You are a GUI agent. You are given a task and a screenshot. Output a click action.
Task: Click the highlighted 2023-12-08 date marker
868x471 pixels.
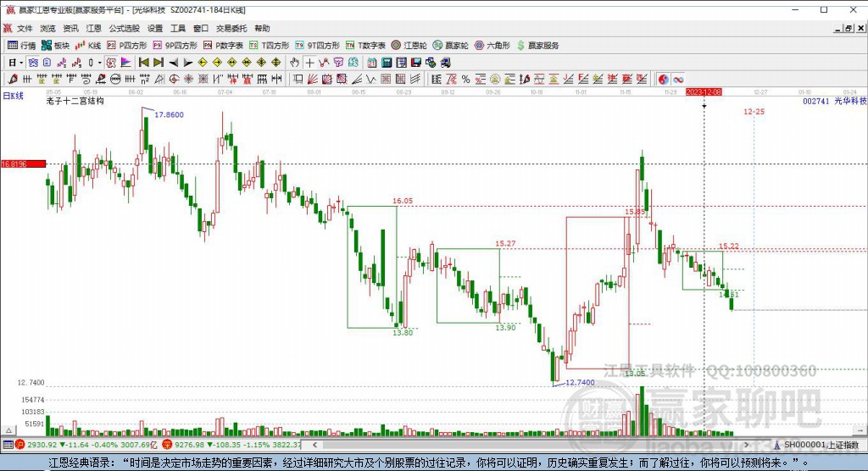point(704,91)
